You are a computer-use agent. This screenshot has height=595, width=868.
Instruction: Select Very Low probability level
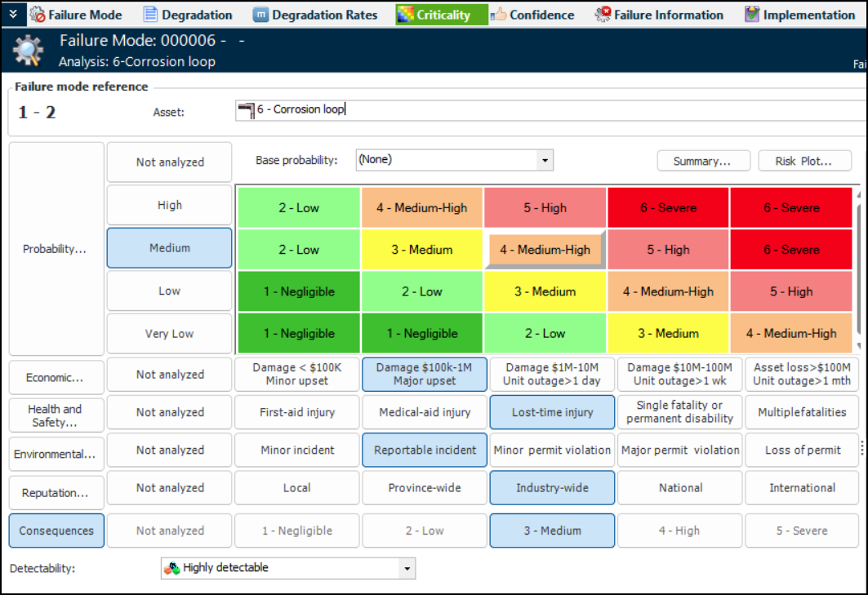(x=169, y=334)
